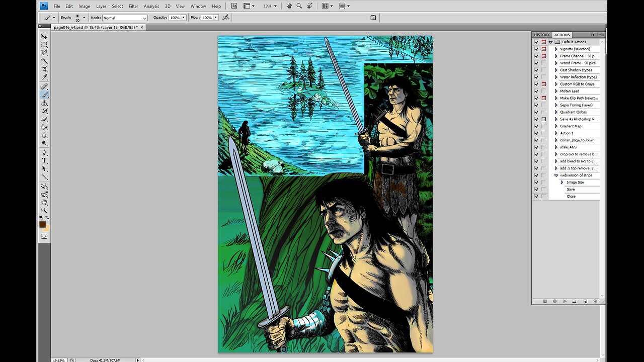Open the Layer menu
644x362 pixels.
click(x=101, y=6)
